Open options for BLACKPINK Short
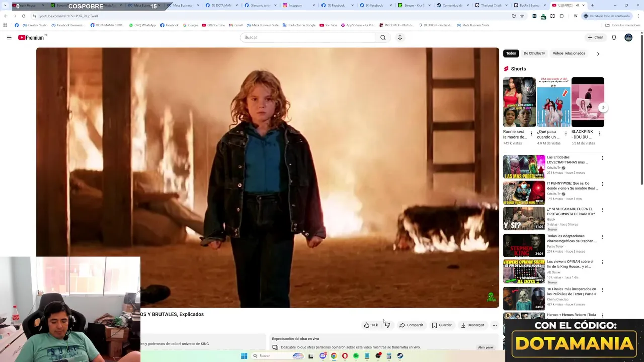The width and height of the screenshot is (644, 362). (599, 134)
